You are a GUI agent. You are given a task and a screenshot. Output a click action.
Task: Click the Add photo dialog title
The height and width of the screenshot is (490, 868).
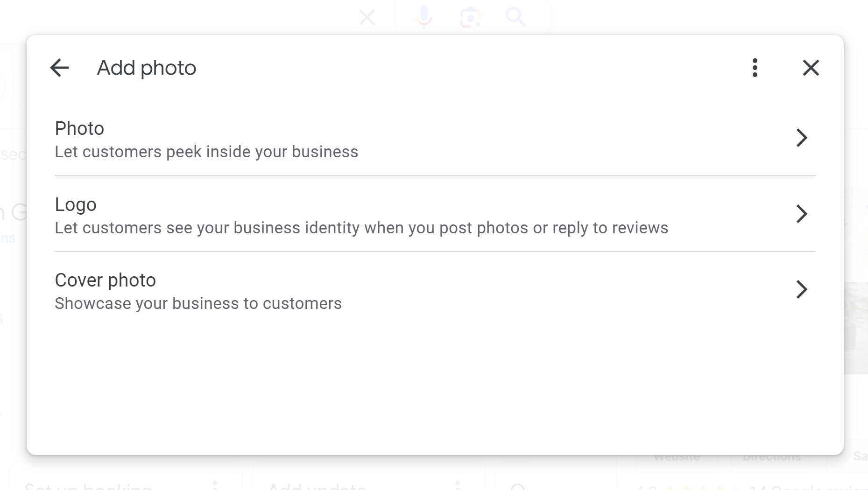point(147,68)
